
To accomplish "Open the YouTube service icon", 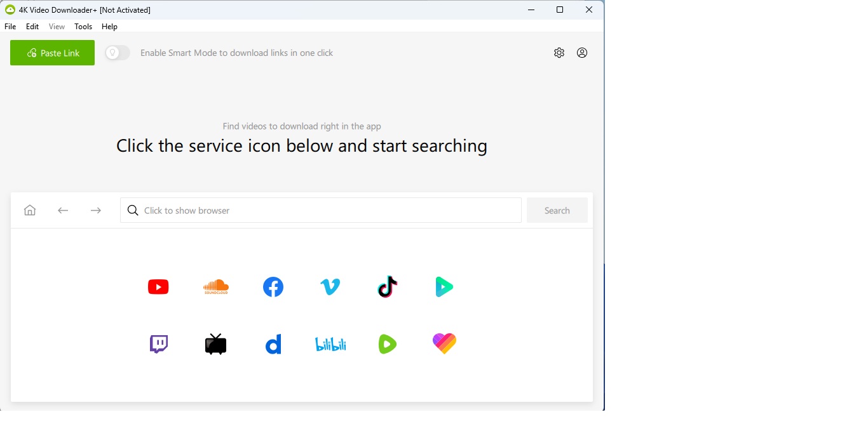I will (x=158, y=287).
